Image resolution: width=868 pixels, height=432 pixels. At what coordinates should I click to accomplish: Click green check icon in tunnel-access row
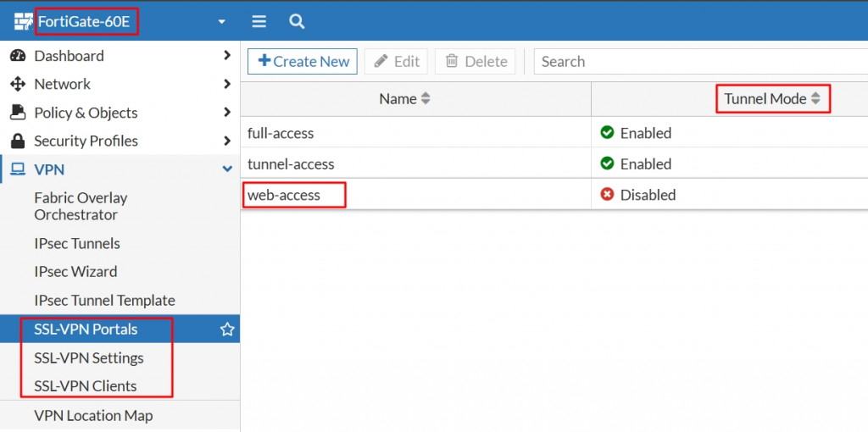click(x=607, y=163)
